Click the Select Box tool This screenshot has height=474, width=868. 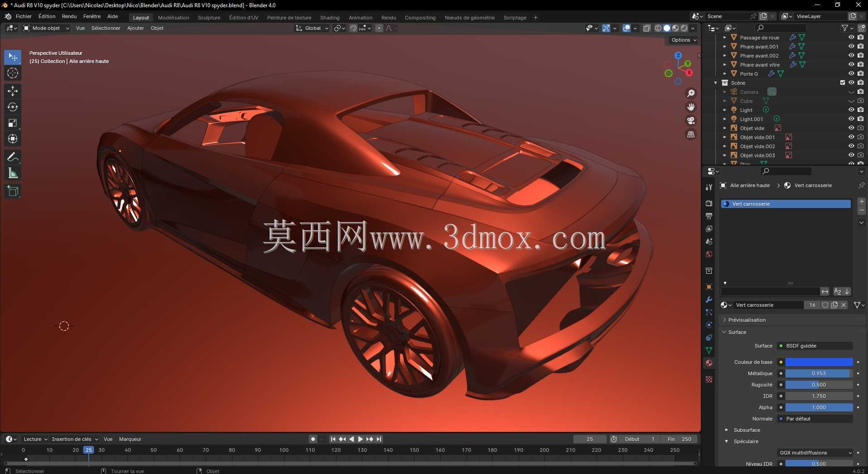pyautogui.click(x=13, y=57)
